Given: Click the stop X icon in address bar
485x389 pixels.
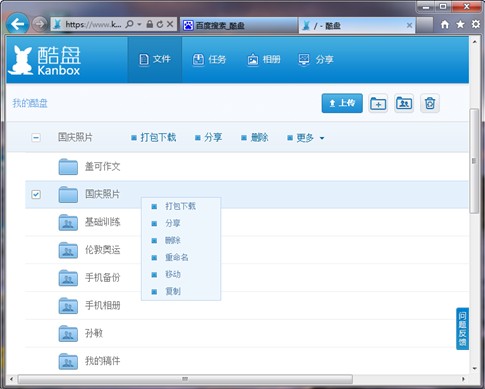Looking at the screenshot, I should coord(170,24).
